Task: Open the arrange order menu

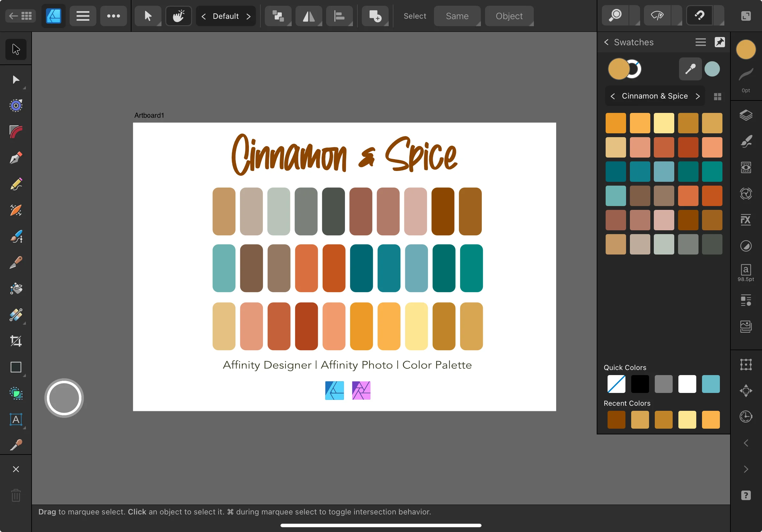Action: pyautogui.click(x=278, y=16)
